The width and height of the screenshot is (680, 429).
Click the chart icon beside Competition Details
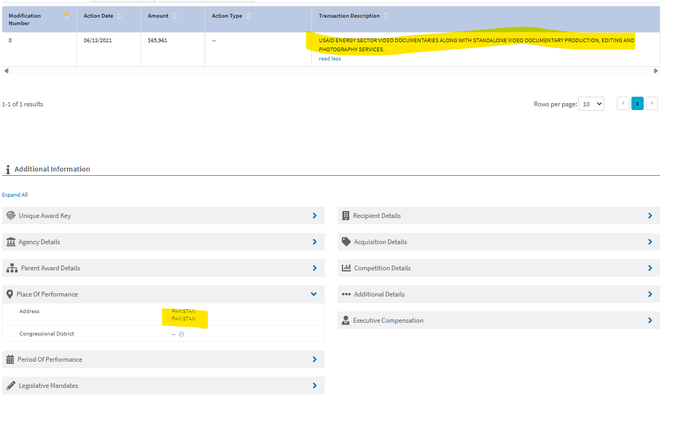point(345,268)
